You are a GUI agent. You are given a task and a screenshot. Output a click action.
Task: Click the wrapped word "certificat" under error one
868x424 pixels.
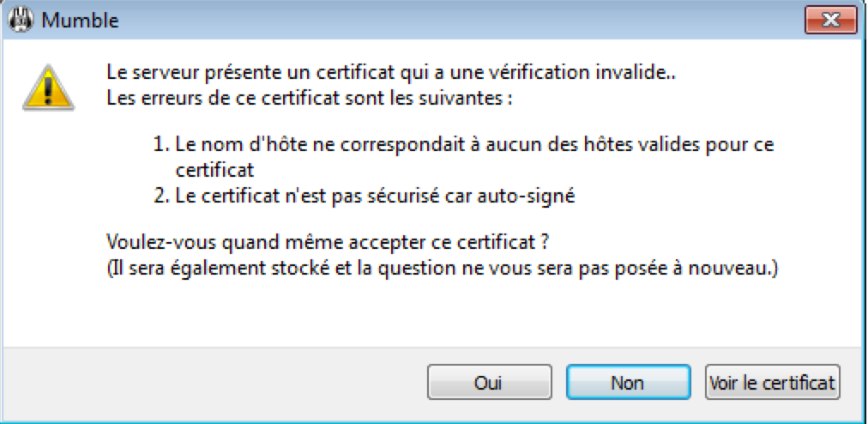tap(214, 170)
